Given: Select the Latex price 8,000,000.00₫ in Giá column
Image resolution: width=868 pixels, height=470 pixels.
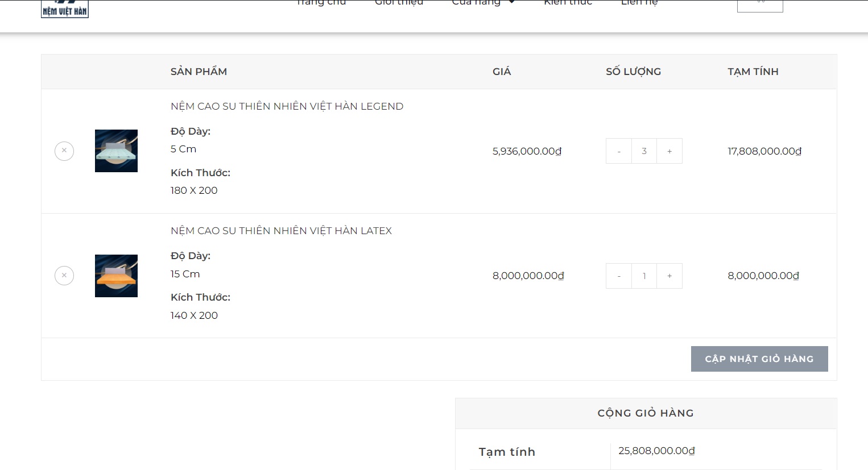Looking at the screenshot, I should pos(528,276).
